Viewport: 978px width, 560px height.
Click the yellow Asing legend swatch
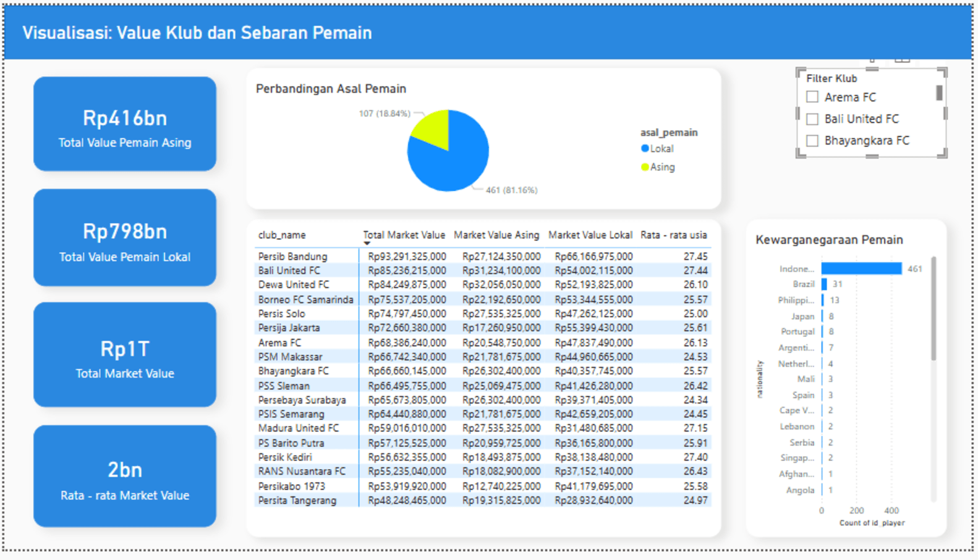coord(645,167)
